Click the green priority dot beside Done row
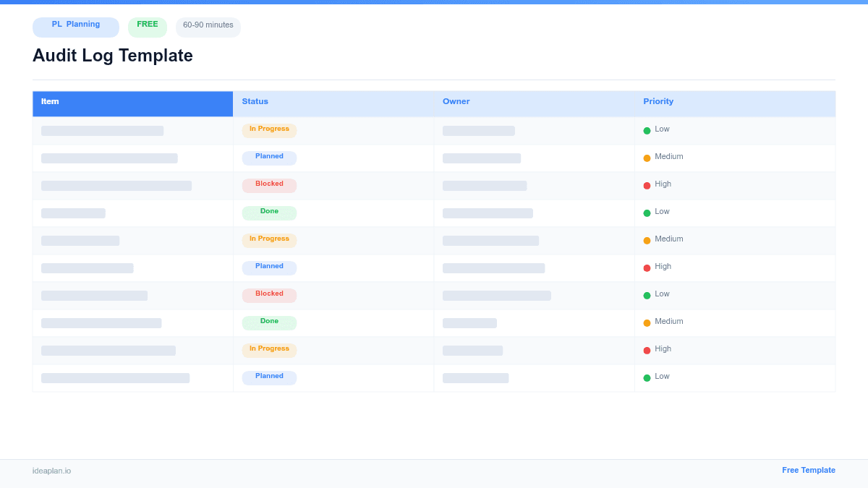The height and width of the screenshot is (488, 868). pyautogui.click(x=647, y=212)
